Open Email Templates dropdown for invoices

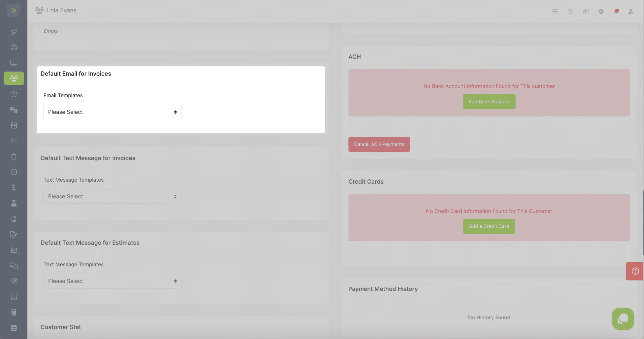click(112, 112)
